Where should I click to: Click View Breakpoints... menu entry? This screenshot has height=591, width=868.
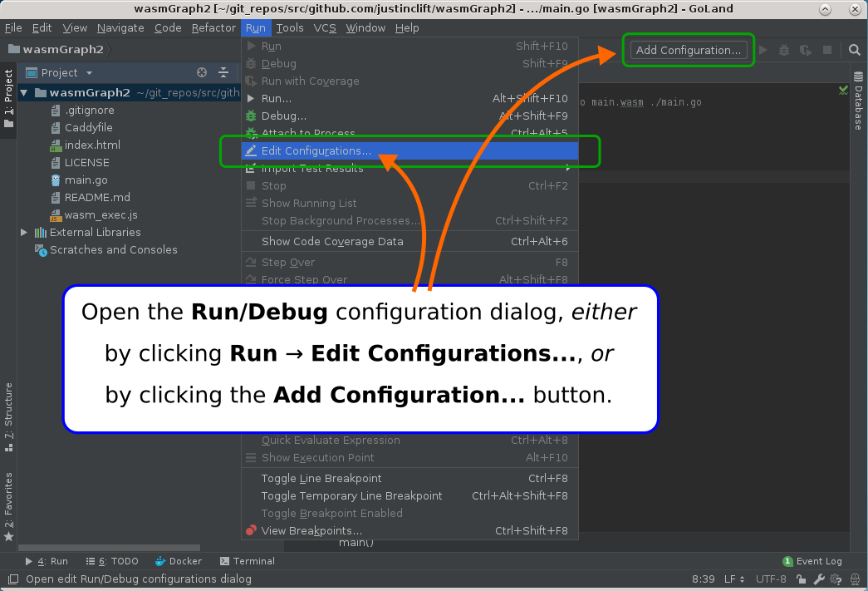tap(409, 530)
